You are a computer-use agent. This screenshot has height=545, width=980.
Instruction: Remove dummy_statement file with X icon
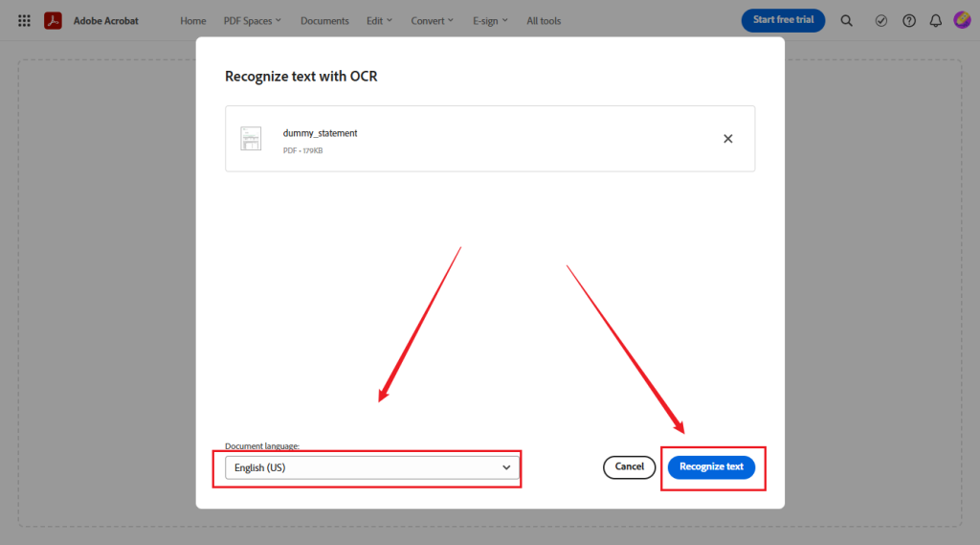(728, 139)
